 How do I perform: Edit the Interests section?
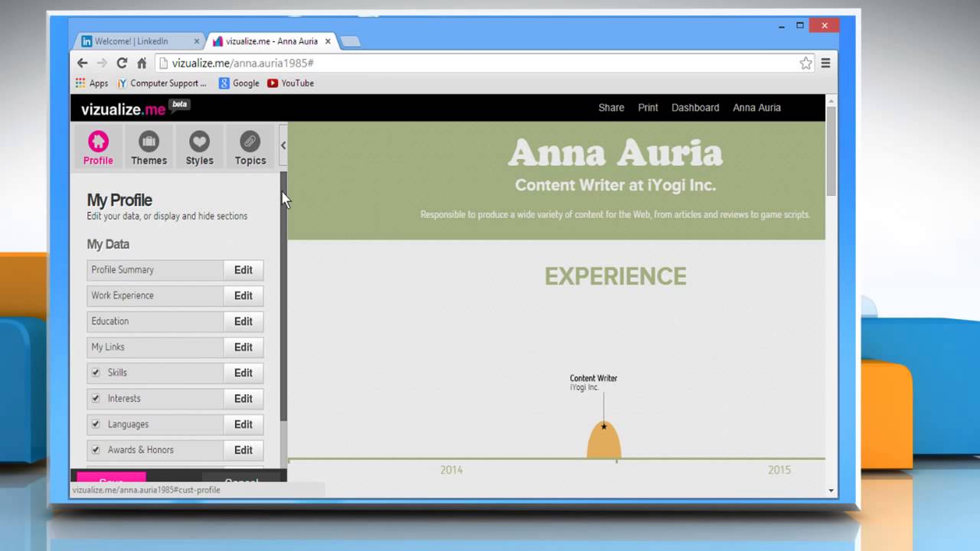coord(243,399)
